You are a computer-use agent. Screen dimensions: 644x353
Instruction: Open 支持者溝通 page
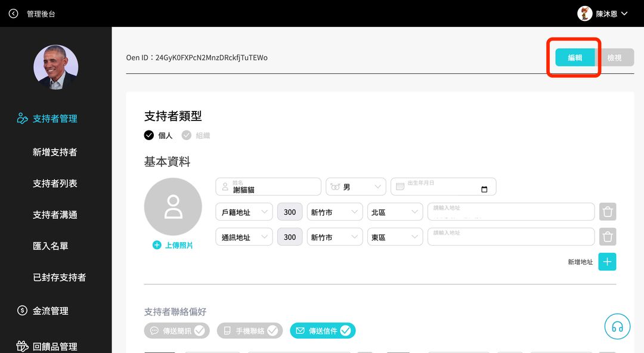[55, 215]
